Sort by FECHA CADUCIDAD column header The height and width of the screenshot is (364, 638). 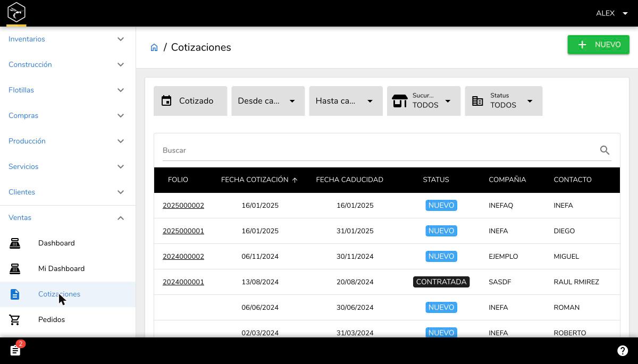tap(349, 180)
